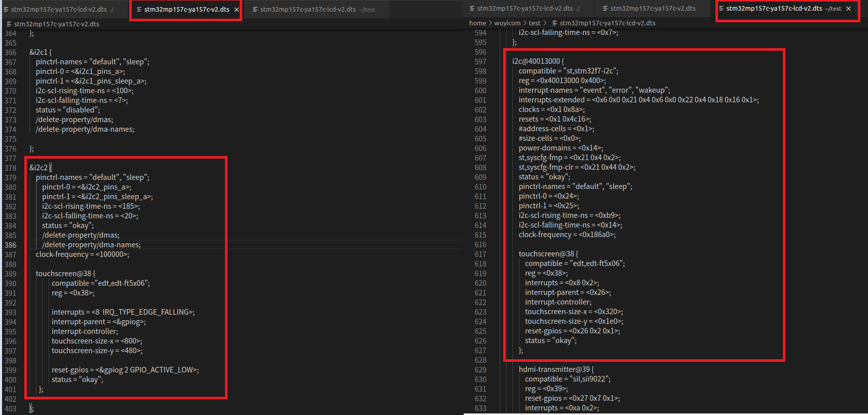Click 'st,syscfg-fmp-clr' line
Viewport: 868px width, 415px height.
point(577,167)
